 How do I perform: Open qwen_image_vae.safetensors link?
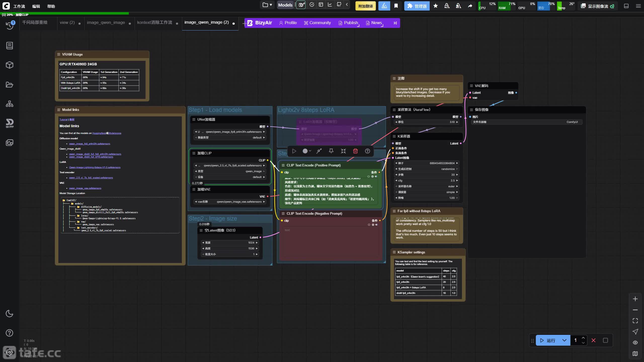point(85,188)
